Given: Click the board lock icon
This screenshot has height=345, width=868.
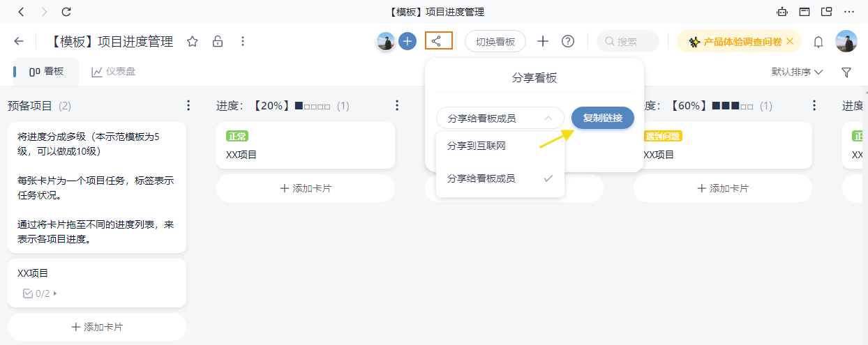Looking at the screenshot, I should point(218,42).
